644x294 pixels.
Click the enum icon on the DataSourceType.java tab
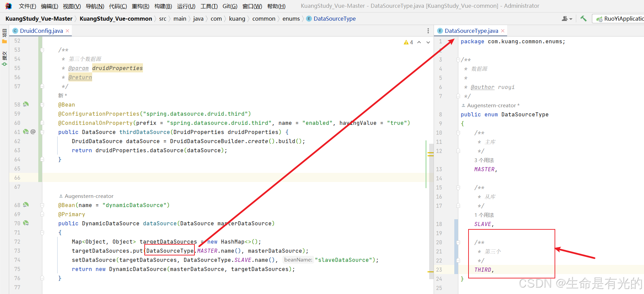click(440, 31)
